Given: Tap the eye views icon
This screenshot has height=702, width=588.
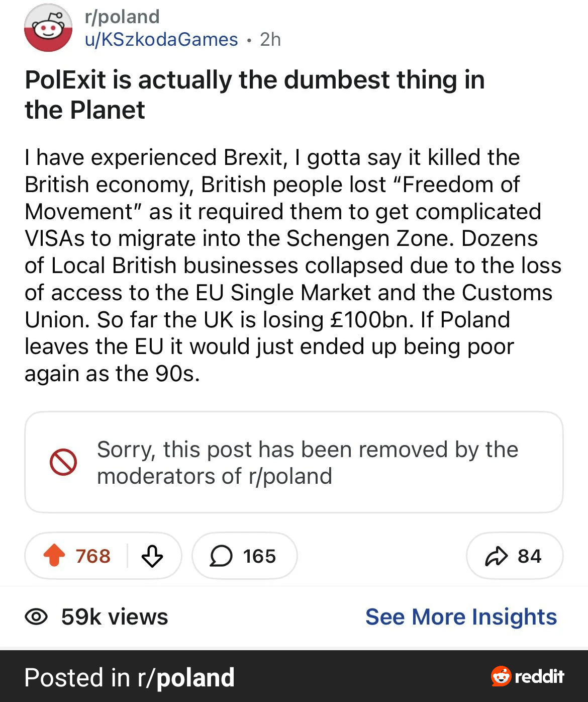Looking at the screenshot, I should pyautogui.click(x=36, y=617).
